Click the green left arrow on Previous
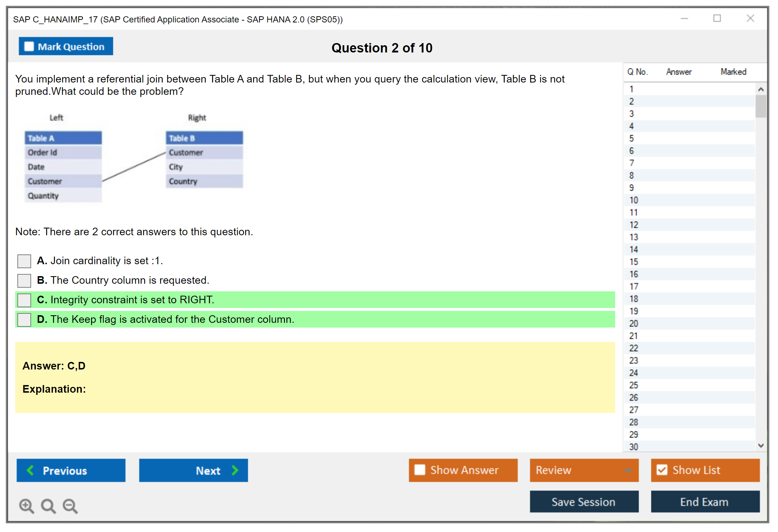778x532 pixels. [30, 470]
